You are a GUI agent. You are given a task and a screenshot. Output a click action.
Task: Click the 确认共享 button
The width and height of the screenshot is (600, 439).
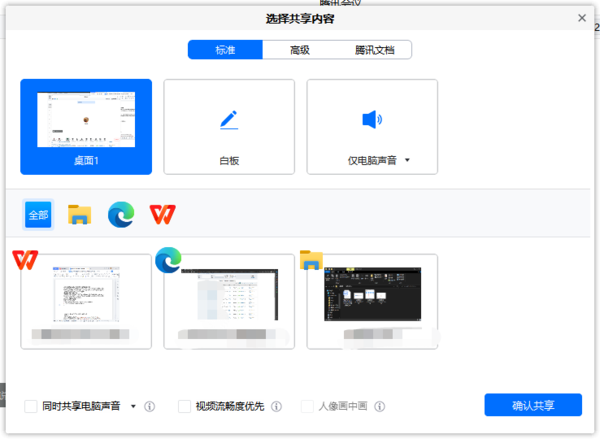(533, 405)
